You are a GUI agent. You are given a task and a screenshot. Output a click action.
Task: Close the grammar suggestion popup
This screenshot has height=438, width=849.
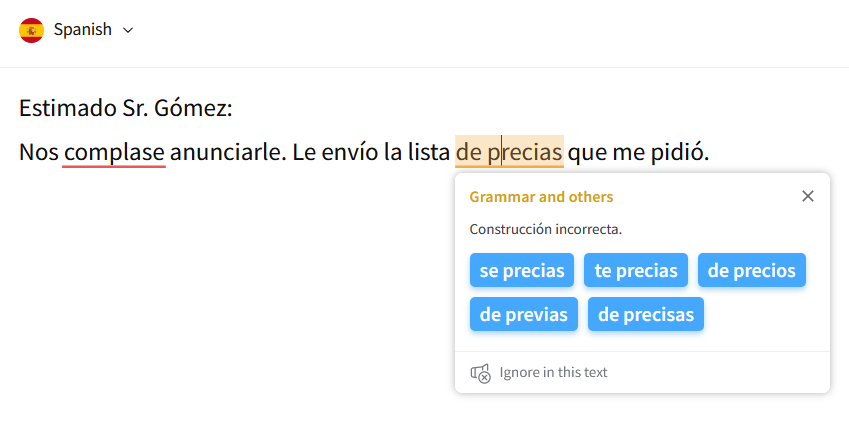coord(808,196)
